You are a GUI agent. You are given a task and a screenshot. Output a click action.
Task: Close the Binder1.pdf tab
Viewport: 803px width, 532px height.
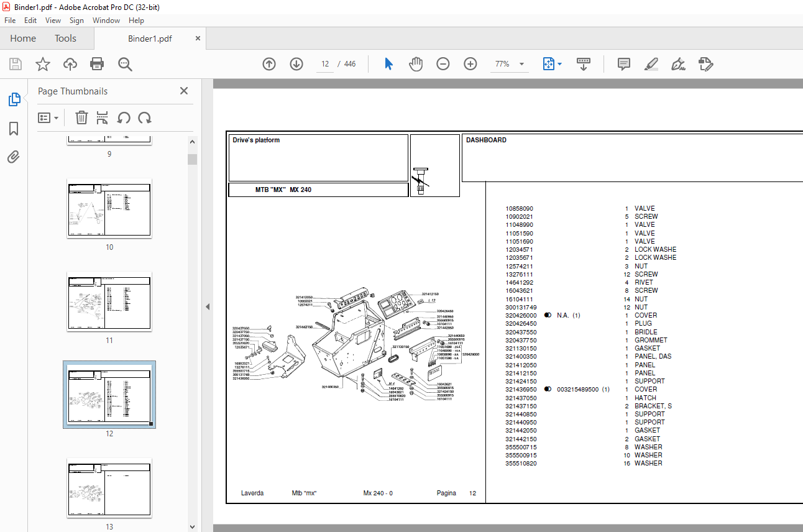tap(198, 38)
